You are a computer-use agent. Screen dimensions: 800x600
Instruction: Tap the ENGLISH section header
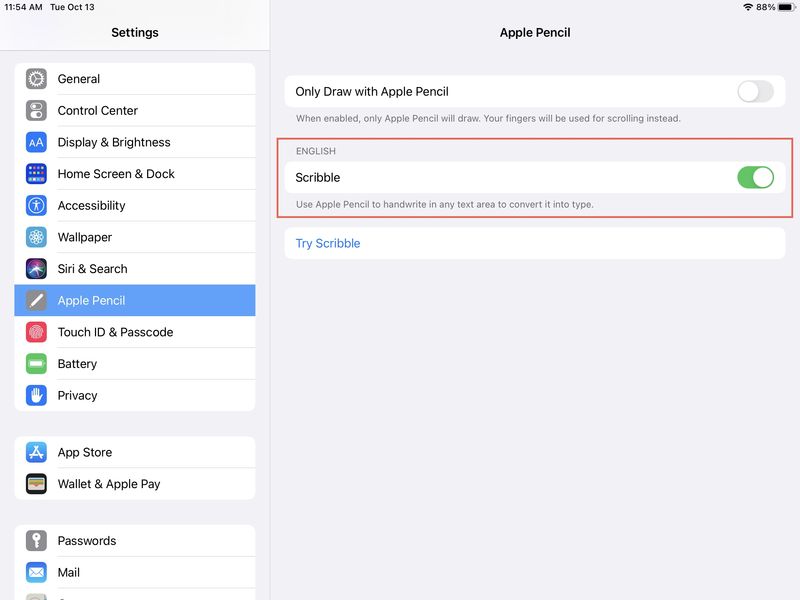coord(316,152)
